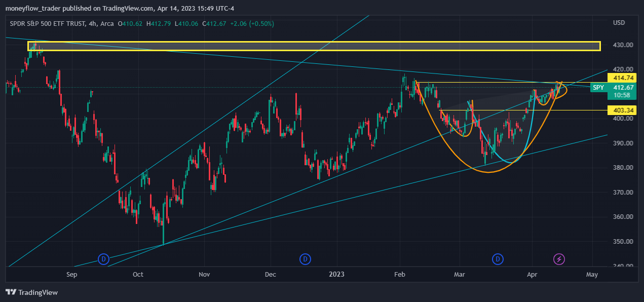Click the 350.00 price axis value
Image resolution: width=644 pixels, height=302 pixels.
click(x=623, y=241)
